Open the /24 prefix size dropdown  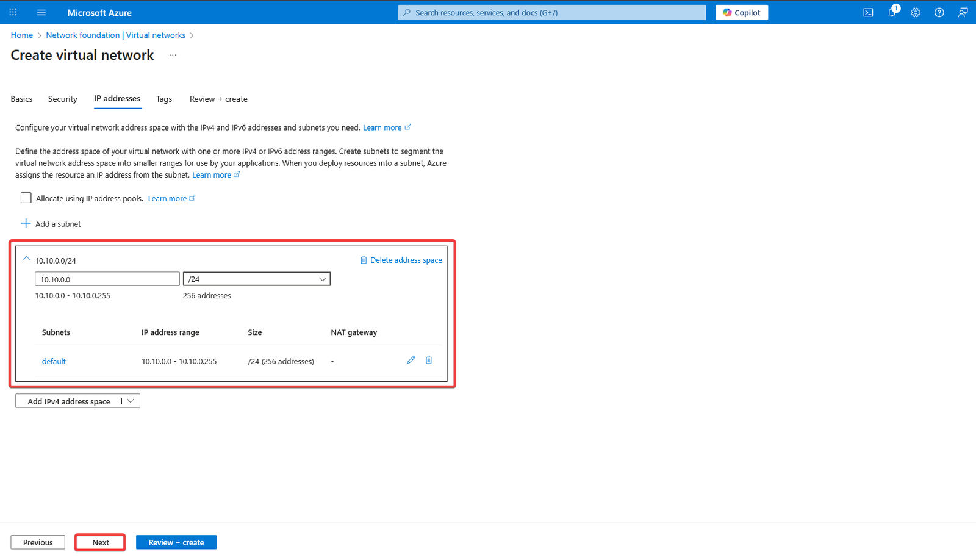tap(257, 279)
